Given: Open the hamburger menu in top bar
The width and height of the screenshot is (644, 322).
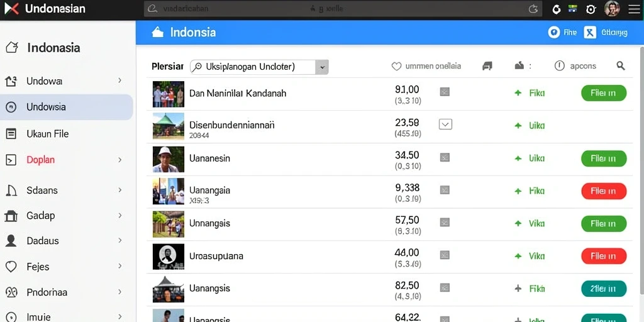Looking at the screenshot, I should tap(634, 9).
